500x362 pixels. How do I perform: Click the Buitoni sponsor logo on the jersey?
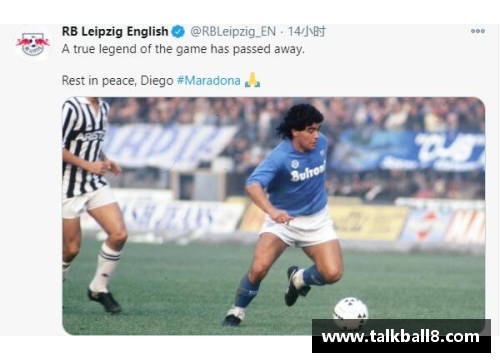(308, 172)
